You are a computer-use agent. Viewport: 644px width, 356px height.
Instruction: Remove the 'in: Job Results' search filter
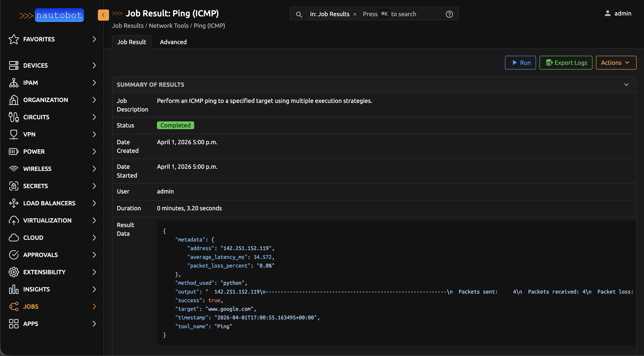coord(355,14)
